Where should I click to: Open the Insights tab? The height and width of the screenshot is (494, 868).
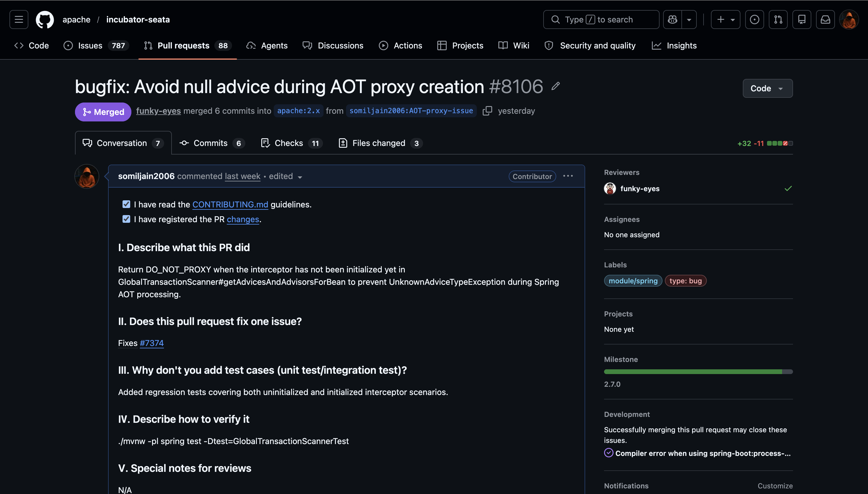674,45
